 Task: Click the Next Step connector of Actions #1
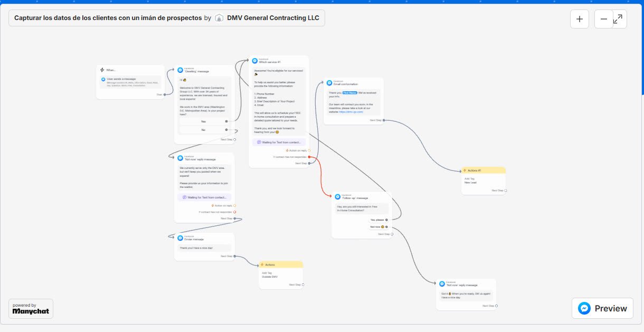505,191
